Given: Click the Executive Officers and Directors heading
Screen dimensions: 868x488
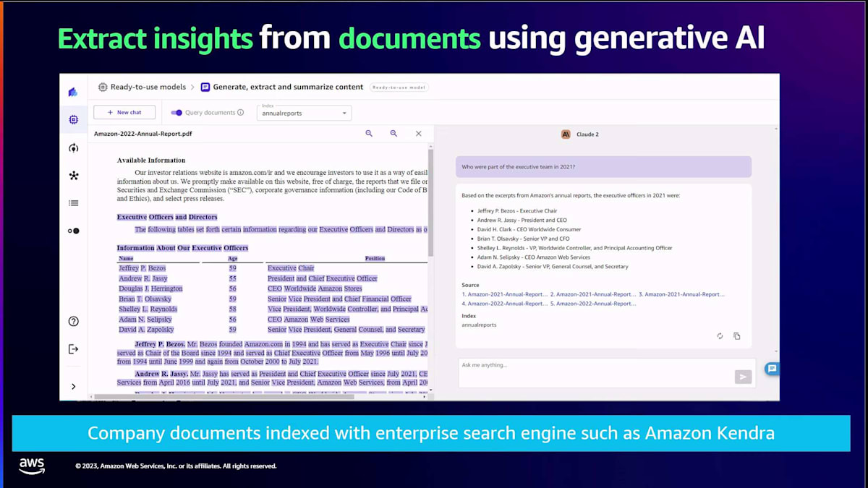Looking at the screenshot, I should tap(167, 217).
